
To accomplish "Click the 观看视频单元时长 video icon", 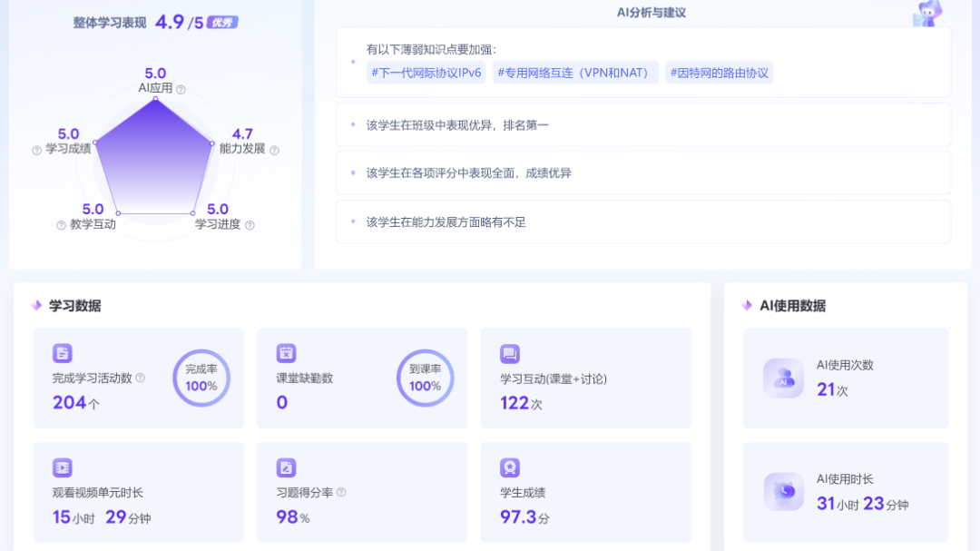I will (x=63, y=467).
